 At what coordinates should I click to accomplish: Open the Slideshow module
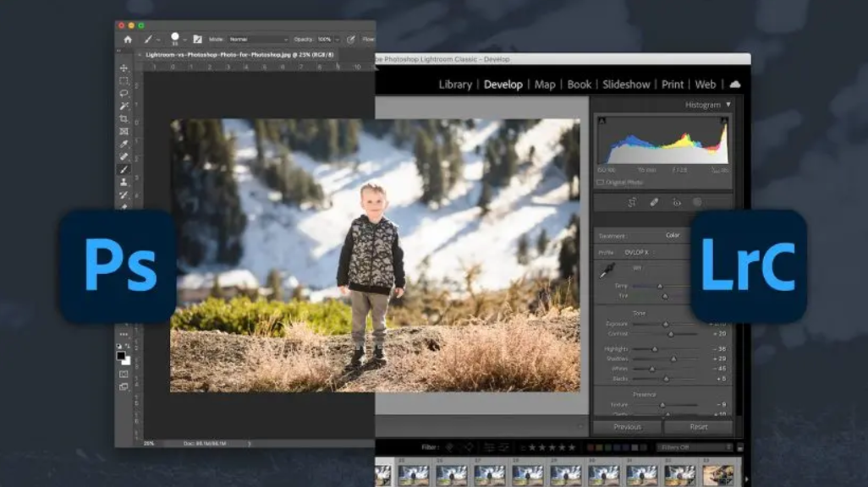[625, 85]
